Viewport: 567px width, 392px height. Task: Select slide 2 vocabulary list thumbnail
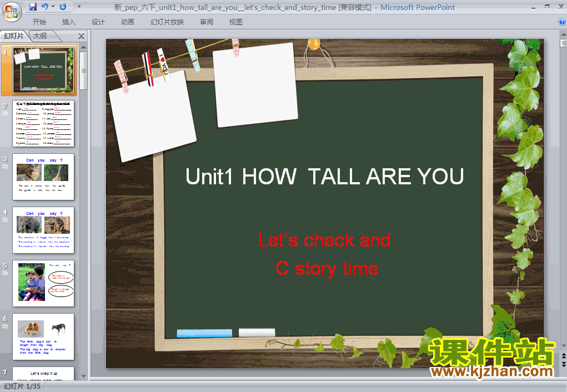pyautogui.click(x=43, y=124)
